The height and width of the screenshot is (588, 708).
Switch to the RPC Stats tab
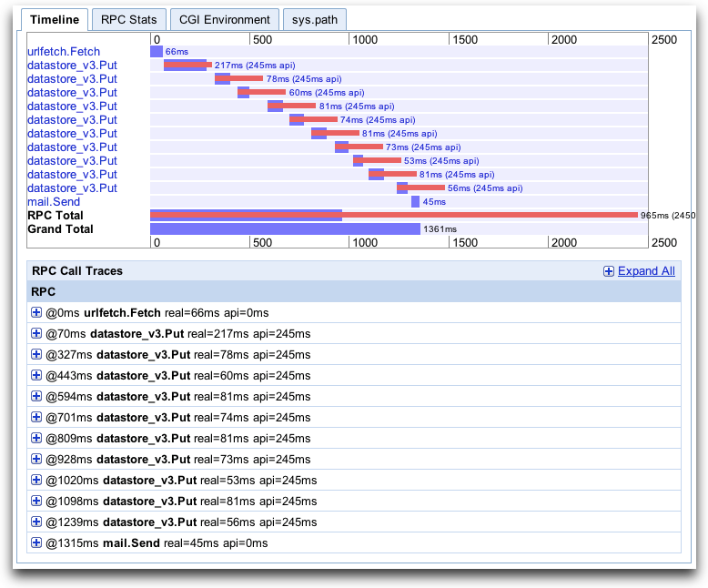click(128, 19)
